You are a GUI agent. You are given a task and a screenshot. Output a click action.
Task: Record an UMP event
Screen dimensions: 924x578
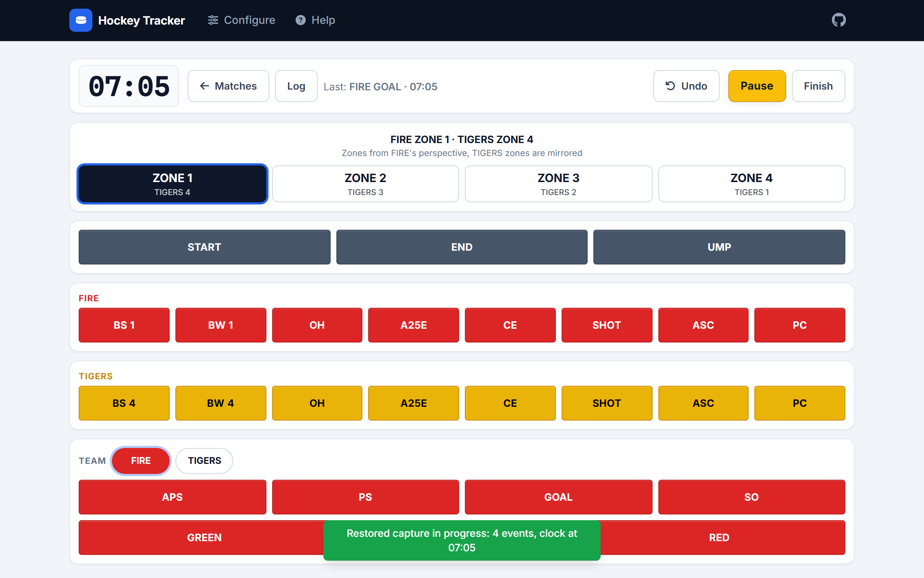click(x=719, y=247)
